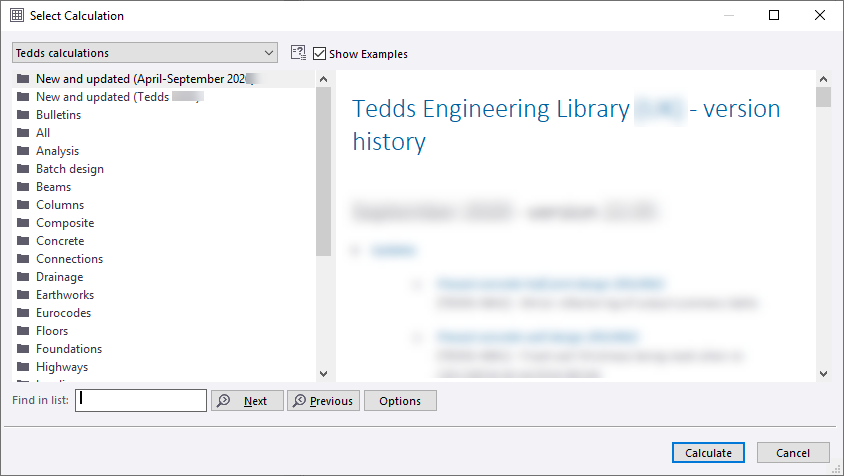844x476 pixels.
Task: Click the folder icon next to Beams
Action: (23, 187)
